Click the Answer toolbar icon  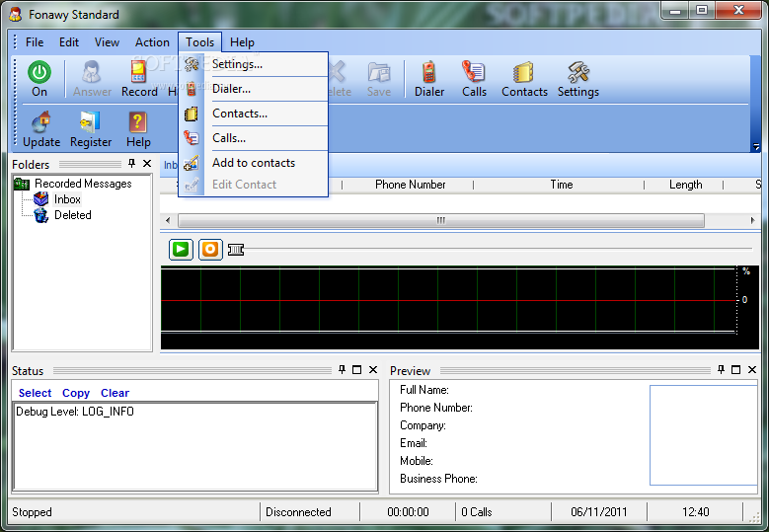point(92,78)
